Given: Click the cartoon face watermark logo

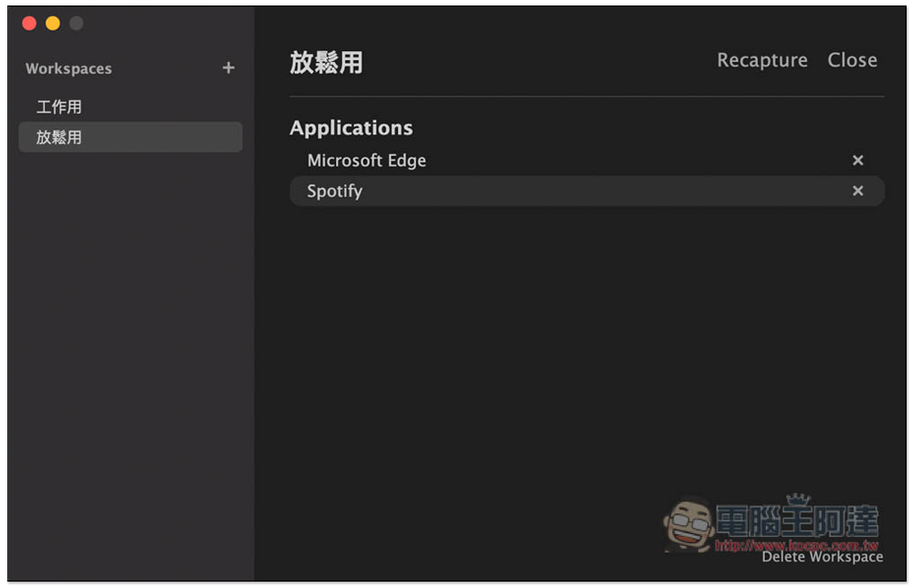Looking at the screenshot, I should pos(689,524).
